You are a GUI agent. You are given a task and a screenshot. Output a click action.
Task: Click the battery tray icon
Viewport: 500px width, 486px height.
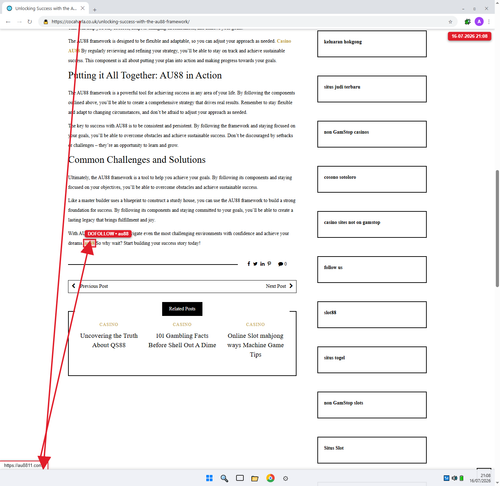point(462,478)
